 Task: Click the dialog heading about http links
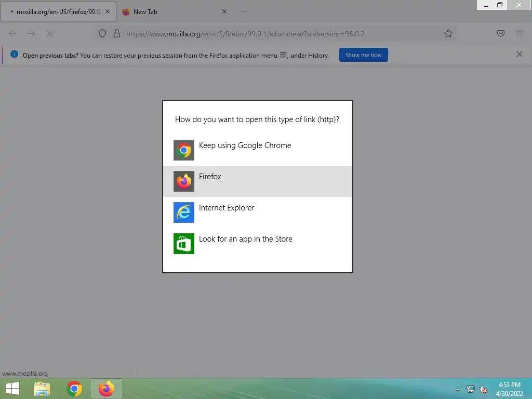[257, 119]
